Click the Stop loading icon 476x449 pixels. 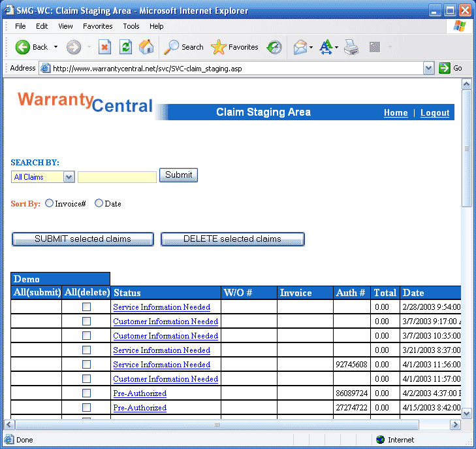[104, 48]
